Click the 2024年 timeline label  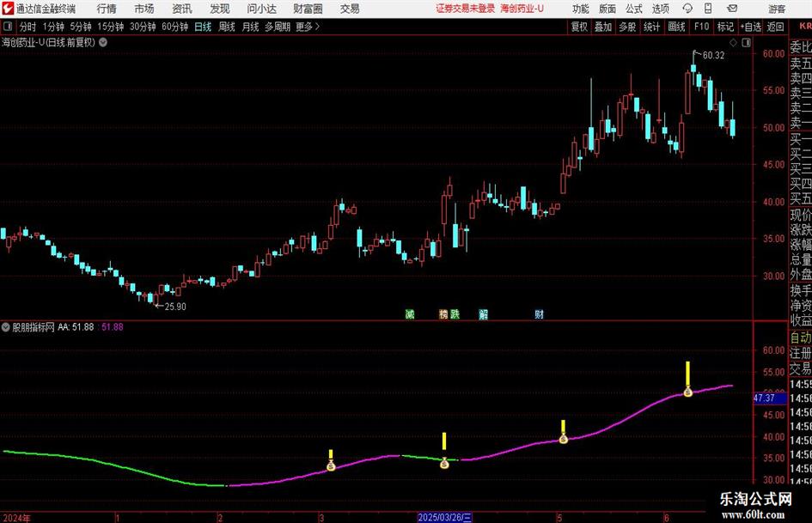point(16,518)
